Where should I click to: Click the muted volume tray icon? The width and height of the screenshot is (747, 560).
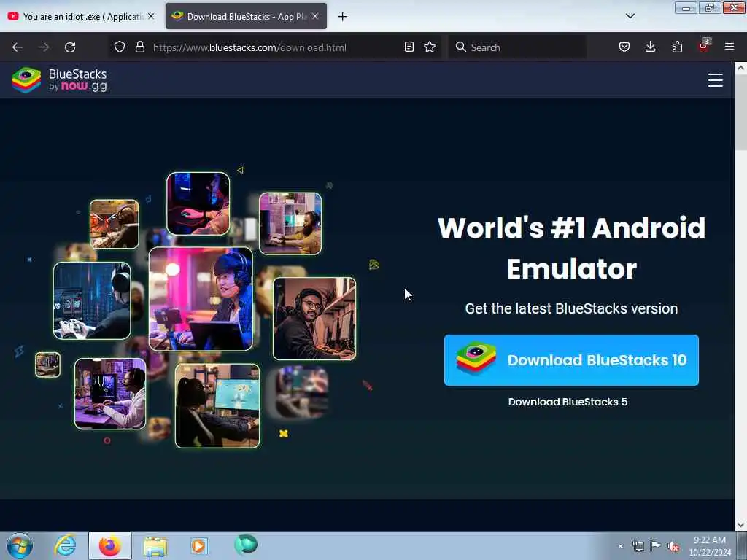[x=673, y=547]
